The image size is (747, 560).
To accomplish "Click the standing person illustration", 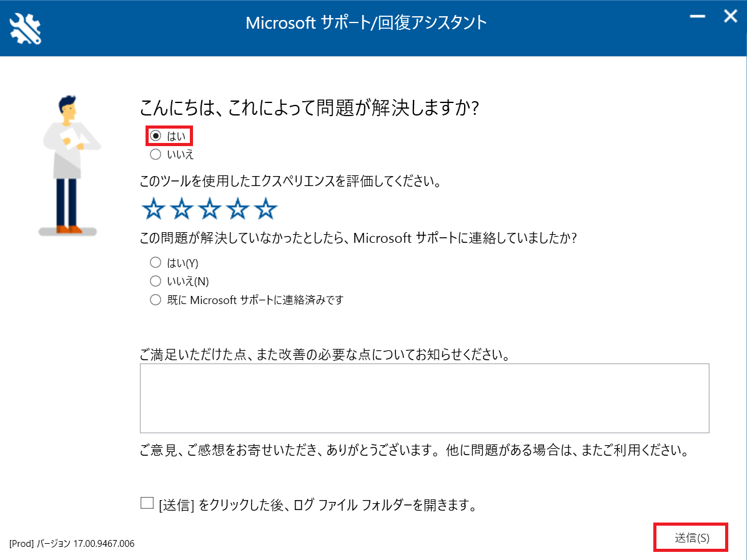I will point(70,165).
